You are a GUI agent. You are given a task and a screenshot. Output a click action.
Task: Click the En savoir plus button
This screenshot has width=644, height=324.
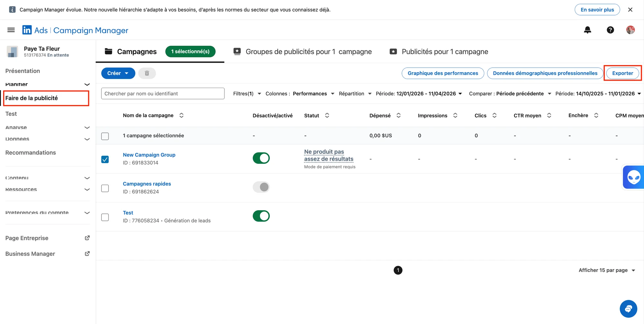coord(597,10)
